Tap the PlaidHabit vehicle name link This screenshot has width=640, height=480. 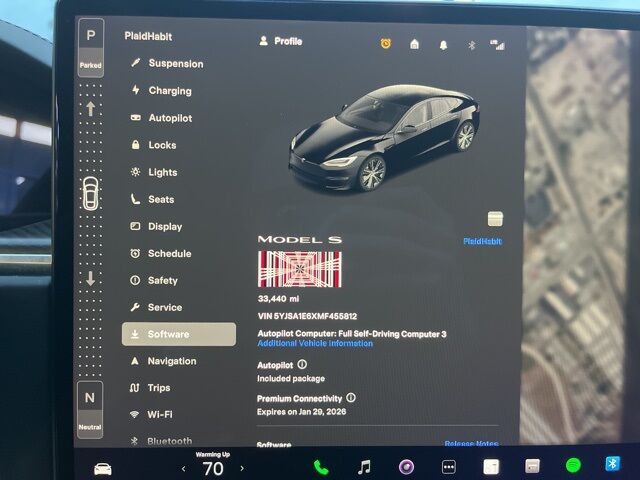pos(482,241)
